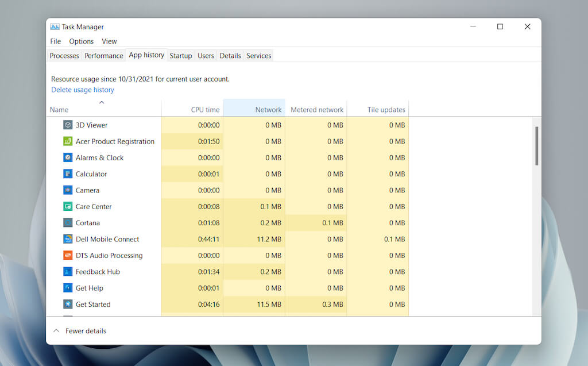Click the 3D Viewer app icon
The height and width of the screenshot is (366, 588).
[x=68, y=125]
